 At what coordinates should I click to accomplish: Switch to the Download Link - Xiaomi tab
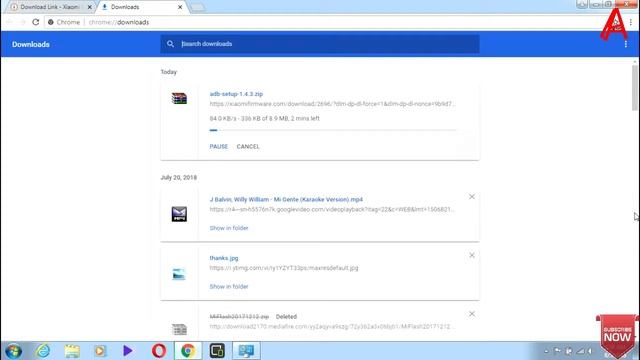pyautogui.click(x=49, y=7)
